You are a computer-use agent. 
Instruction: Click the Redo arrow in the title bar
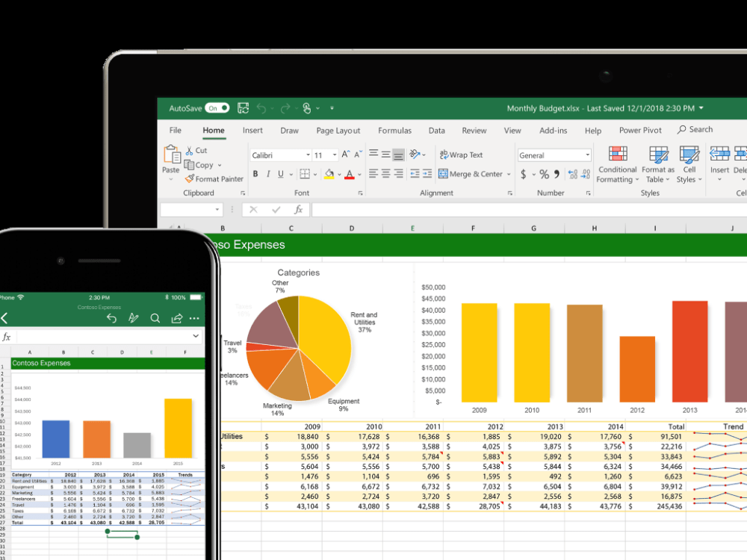[x=285, y=108]
